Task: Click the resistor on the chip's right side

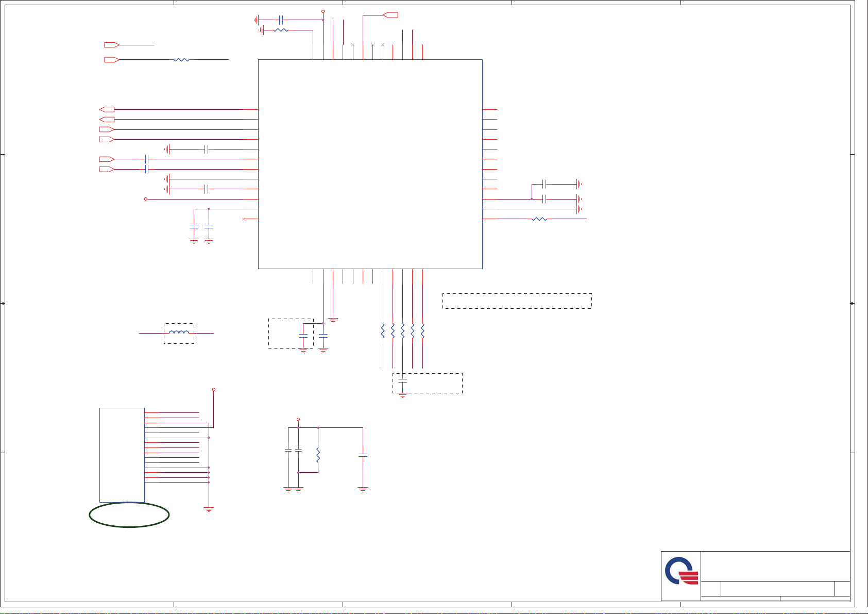Action: [539, 219]
